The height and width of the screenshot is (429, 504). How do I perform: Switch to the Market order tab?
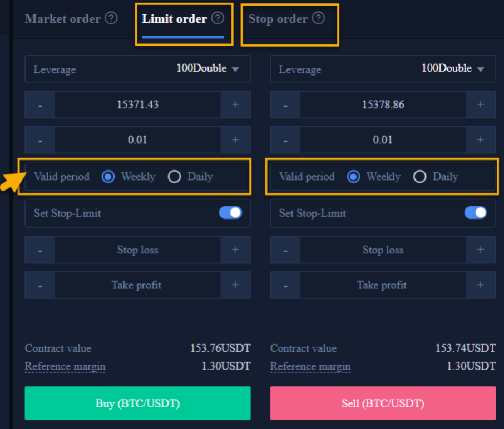63,19
